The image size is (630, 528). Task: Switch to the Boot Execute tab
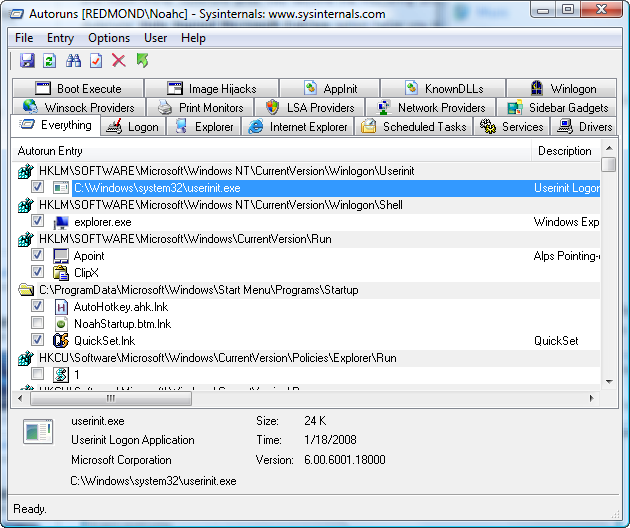tap(78, 88)
